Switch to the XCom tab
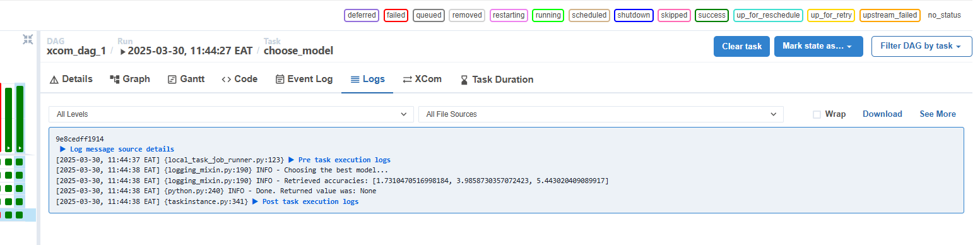This screenshot has width=980, height=245. (x=422, y=80)
